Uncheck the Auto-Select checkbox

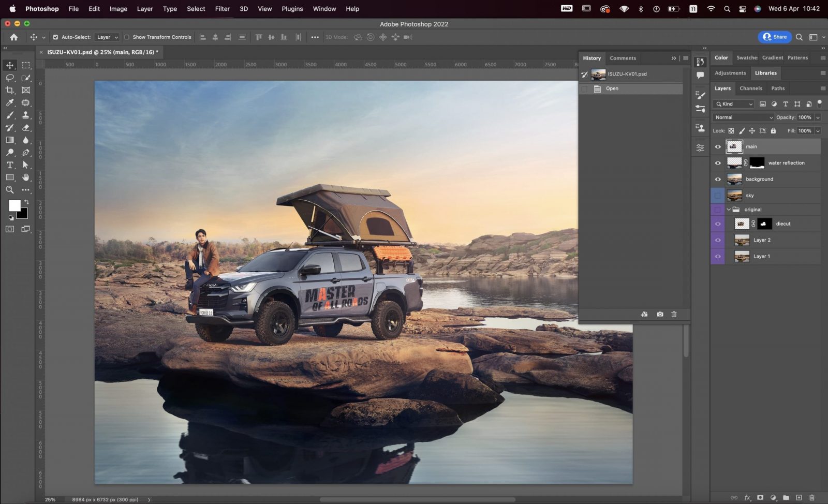(x=55, y=37)
